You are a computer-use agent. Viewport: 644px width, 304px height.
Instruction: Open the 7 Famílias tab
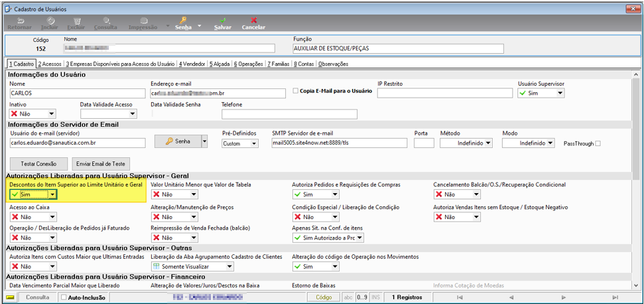(x=278, y=64)
